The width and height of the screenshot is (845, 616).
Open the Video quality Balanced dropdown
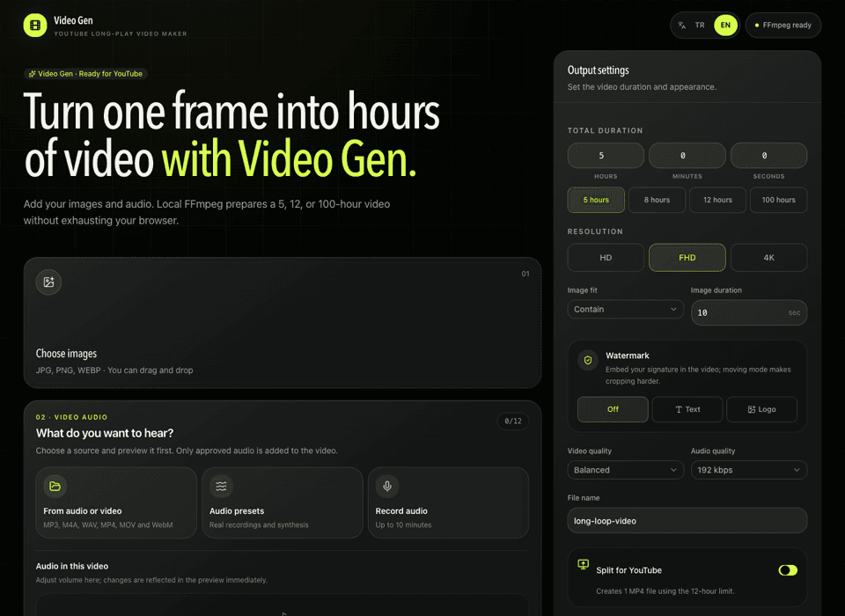(x=625, y=470)
